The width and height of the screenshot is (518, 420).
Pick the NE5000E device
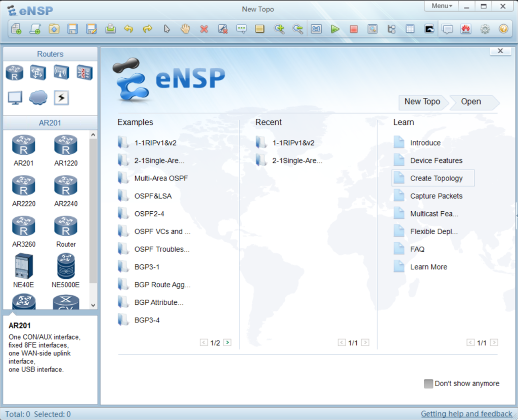click(66, 271)
